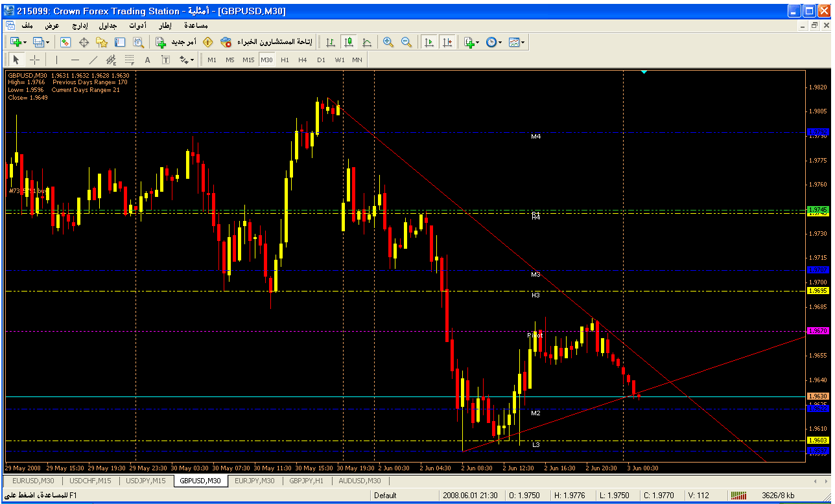Image resolution: width=835 pixels, height=504 pixels.
Task: Click the zoom in magnifier icon
Action: point(388,42)
